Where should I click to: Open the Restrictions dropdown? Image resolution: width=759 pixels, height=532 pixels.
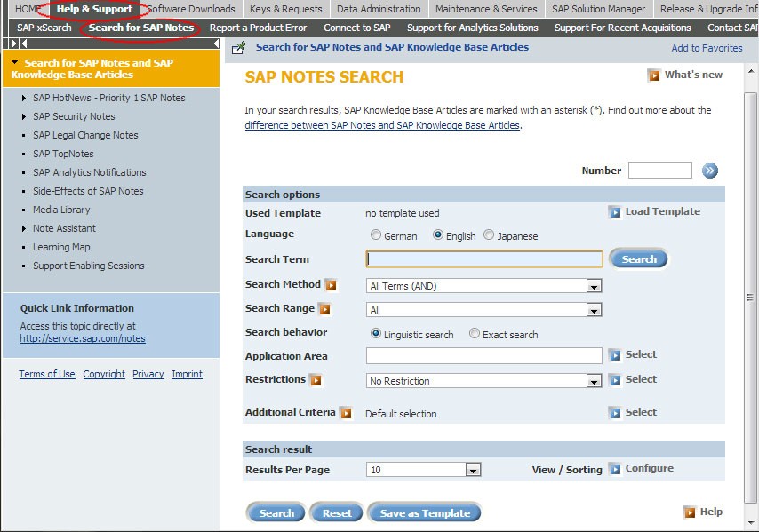[x=594, y=381]
